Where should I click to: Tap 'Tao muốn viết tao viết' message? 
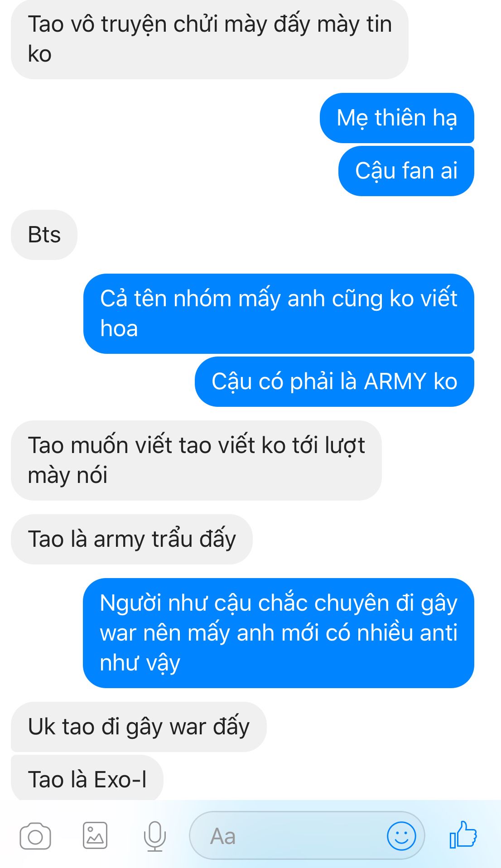click(196, 460)
